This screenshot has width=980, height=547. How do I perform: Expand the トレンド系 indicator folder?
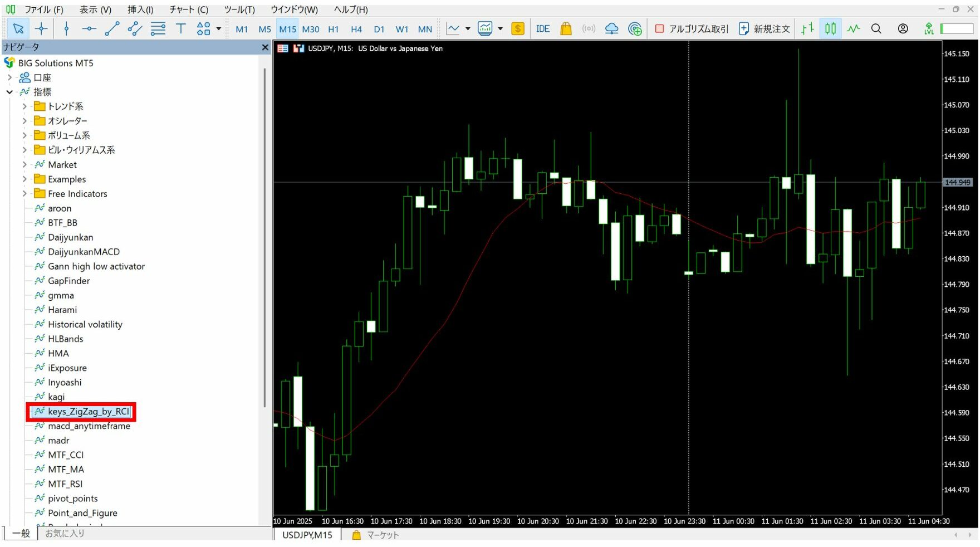click(x=24, y=106)
